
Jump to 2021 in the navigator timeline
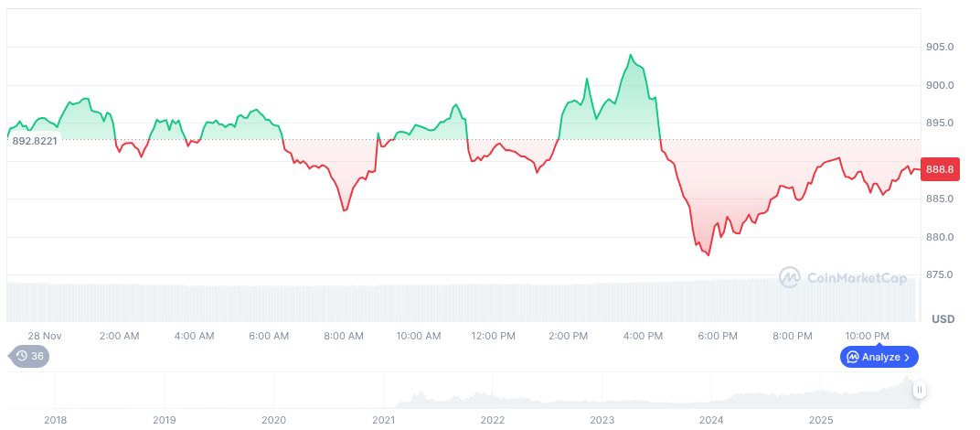point(384,420)
